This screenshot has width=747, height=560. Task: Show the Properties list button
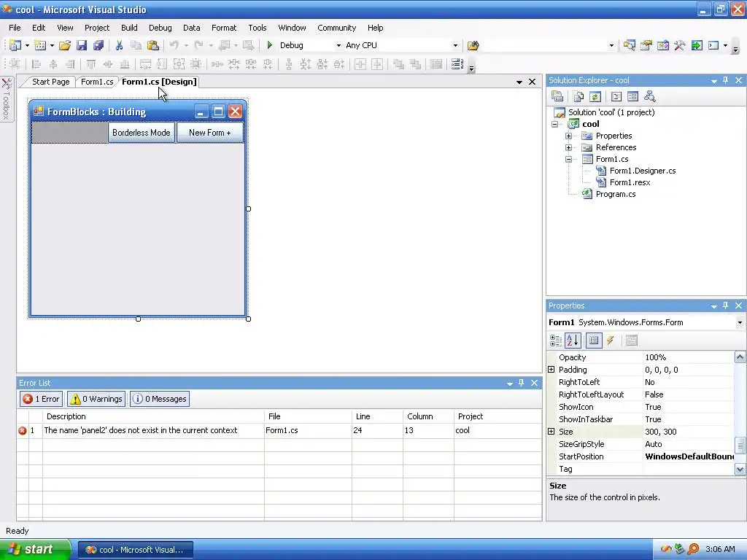tap(594, 341)
